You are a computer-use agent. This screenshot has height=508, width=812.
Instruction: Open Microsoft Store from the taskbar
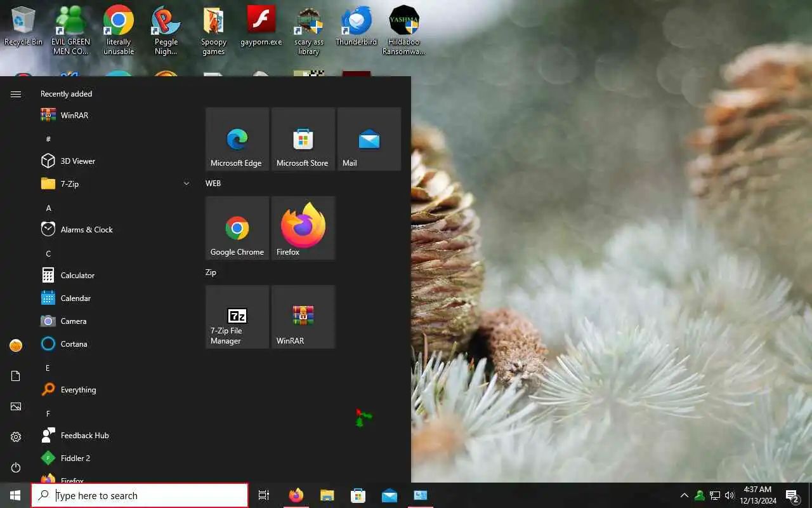coord(358,495)
